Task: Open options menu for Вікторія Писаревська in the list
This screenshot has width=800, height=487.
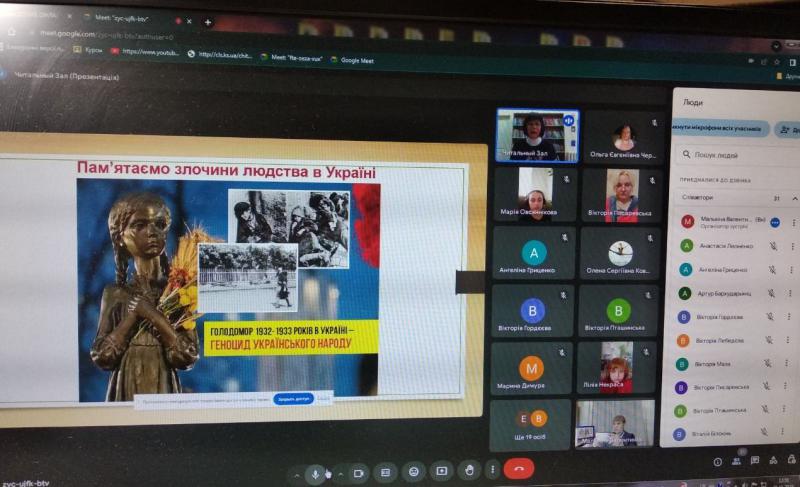Action: click(785, 386)
